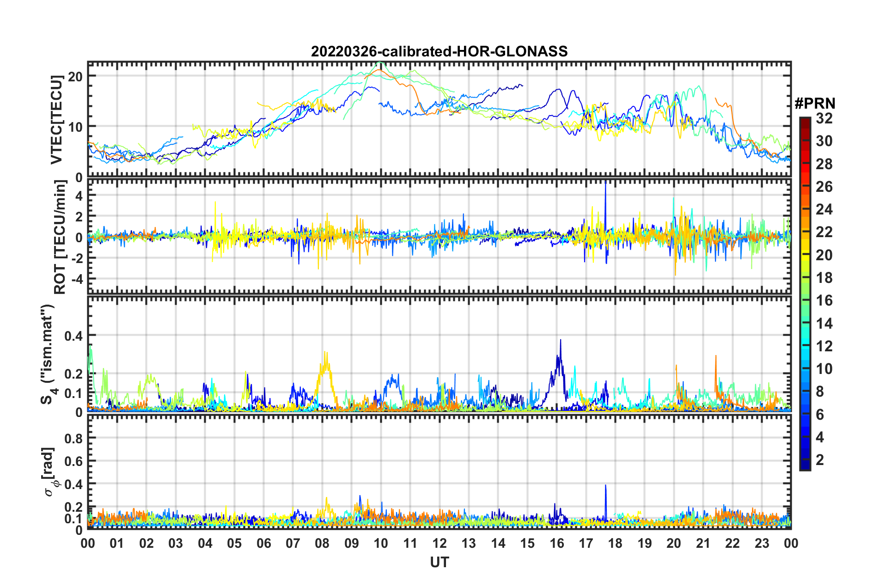Click the PRN colorbar strip
The image size is (879, 588).
pyautogui.click(x=805, y=294)
